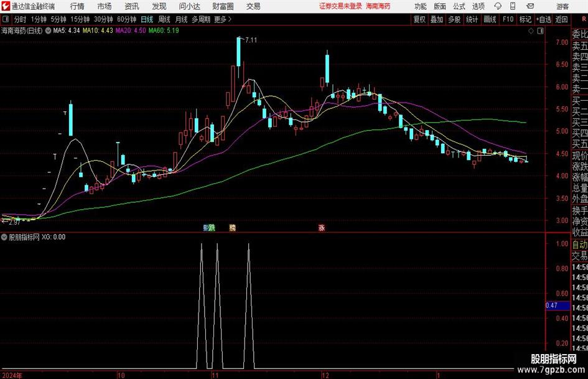The height and width of the screenshot is (379, 588).
Task: Switch to the 15分钟 period tab
Action: tap(80, 19)
